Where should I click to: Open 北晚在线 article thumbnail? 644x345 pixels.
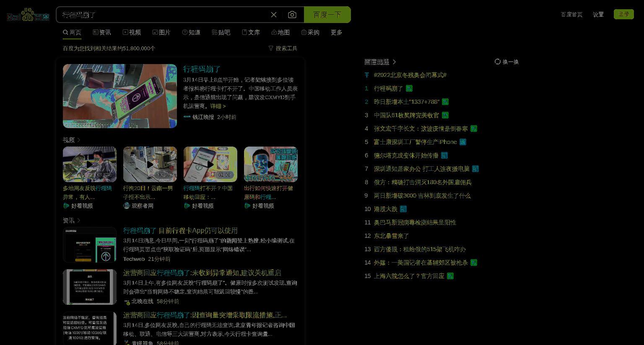click(x=90, y=287)
